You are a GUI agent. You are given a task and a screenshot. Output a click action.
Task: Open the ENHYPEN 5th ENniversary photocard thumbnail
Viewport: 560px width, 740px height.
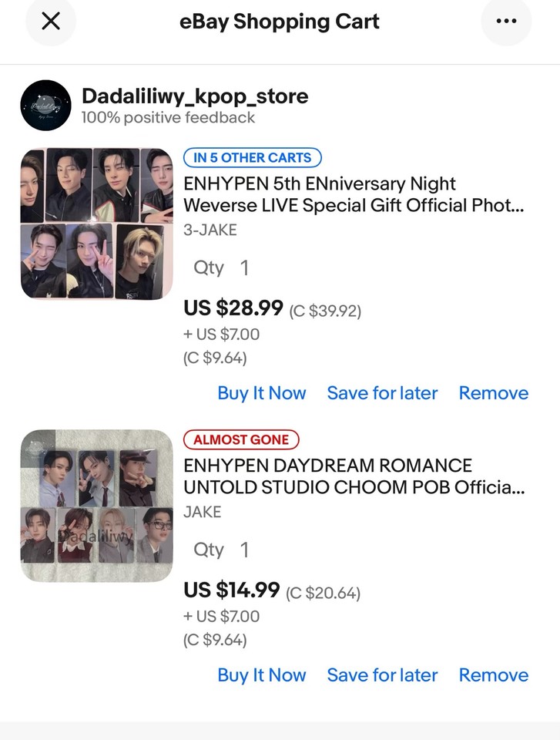[97, 224]
